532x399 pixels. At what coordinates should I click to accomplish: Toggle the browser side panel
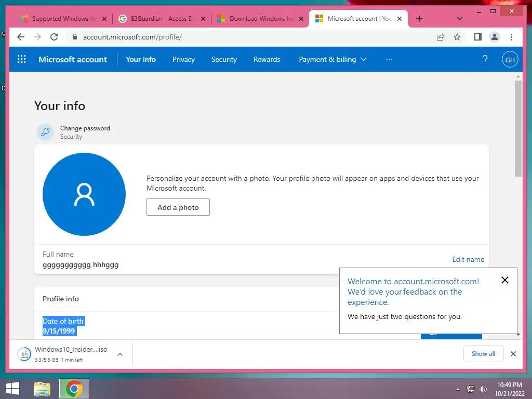click(x=478, y=37)
